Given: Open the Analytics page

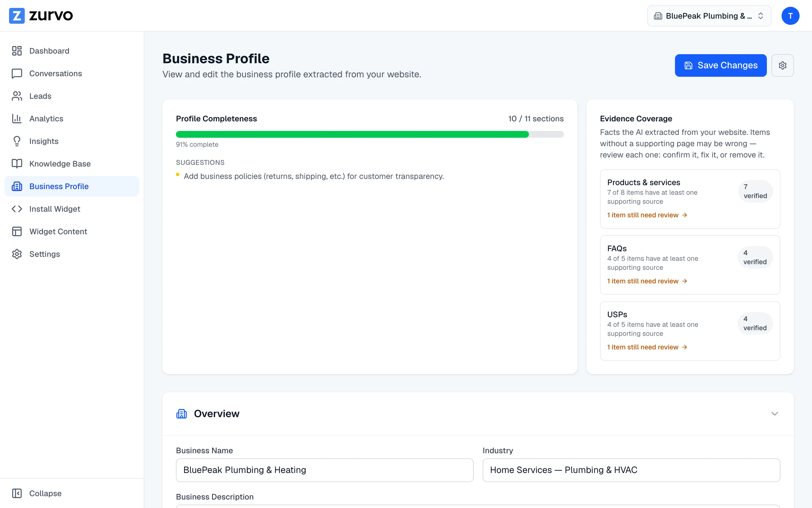Looking at the screenshot, I should tap(72, 119).
